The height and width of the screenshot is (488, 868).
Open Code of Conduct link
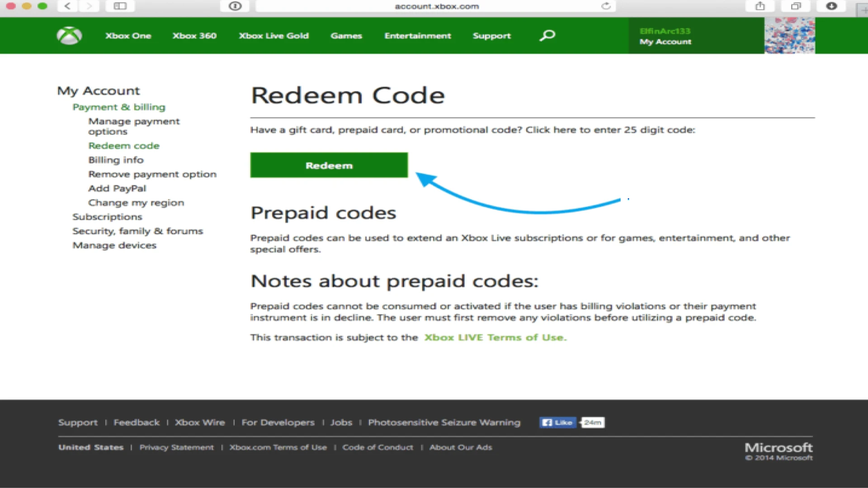[x=377, y=447]
